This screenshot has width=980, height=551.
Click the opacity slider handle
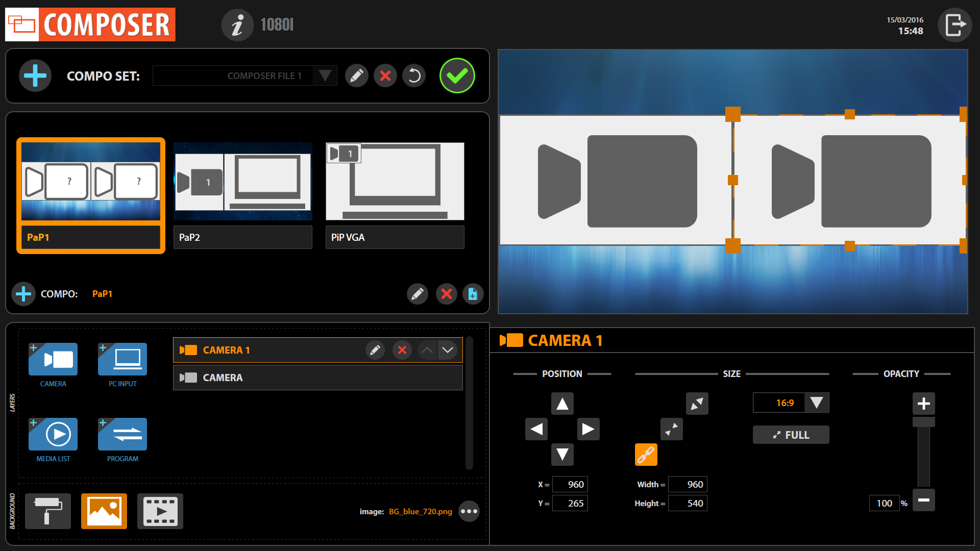point(923,422)
